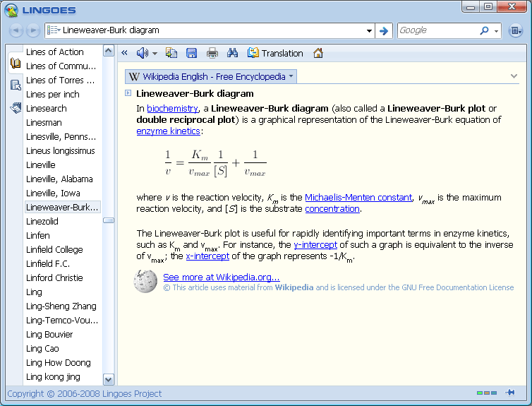Click the blue go arrow button
This screenshot has height=406, width=532.
point(384,31)
